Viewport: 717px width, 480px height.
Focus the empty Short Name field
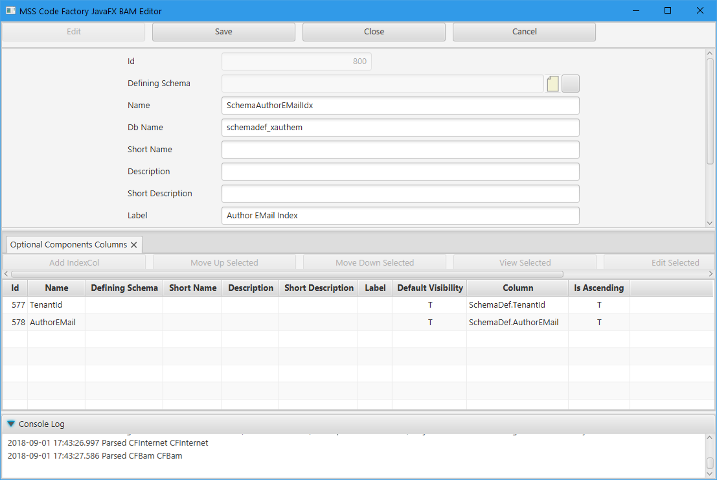tap(400, 150)
